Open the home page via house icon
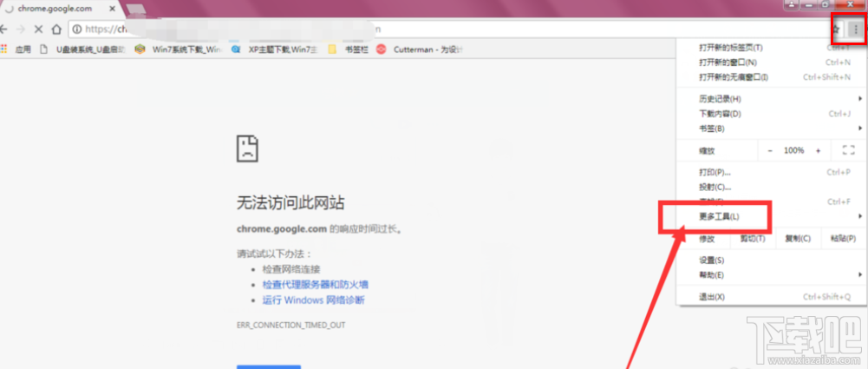The height and width of the screenshot is (369, 868). point(56,29)
